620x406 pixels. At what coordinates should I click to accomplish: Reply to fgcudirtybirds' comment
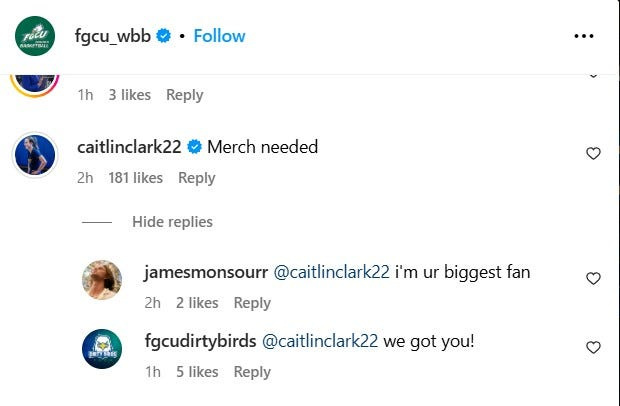(252, 372)
